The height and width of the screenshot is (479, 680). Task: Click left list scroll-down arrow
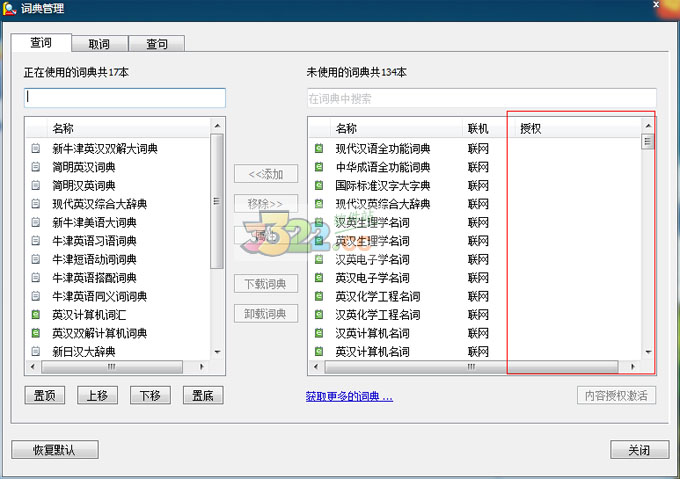(x=217, y=352)
